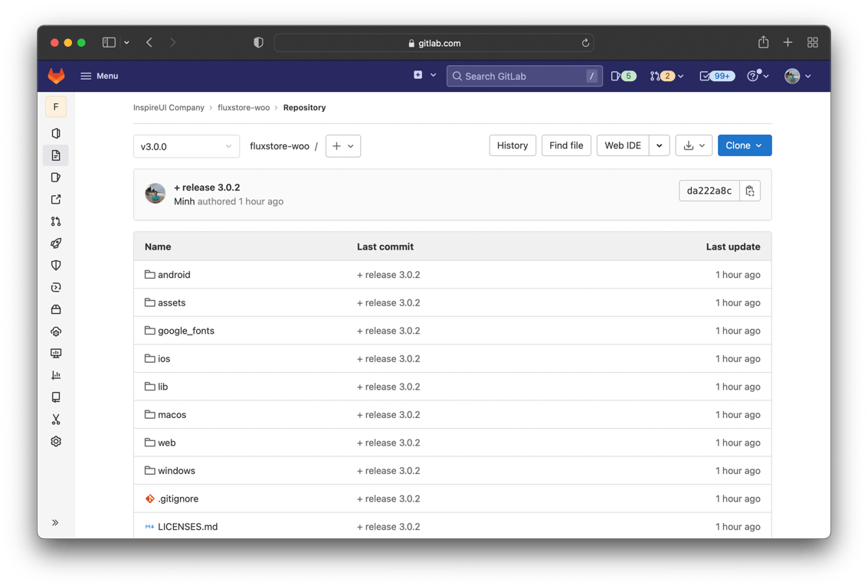Copy commit SHA with clipboard icon

click(x=750, y=191)
